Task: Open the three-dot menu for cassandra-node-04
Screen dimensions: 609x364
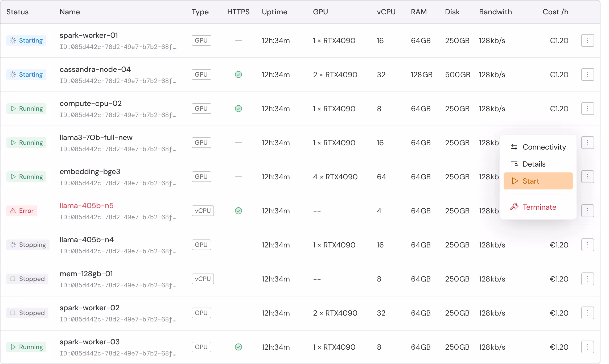Action: [x=587, y=75]
